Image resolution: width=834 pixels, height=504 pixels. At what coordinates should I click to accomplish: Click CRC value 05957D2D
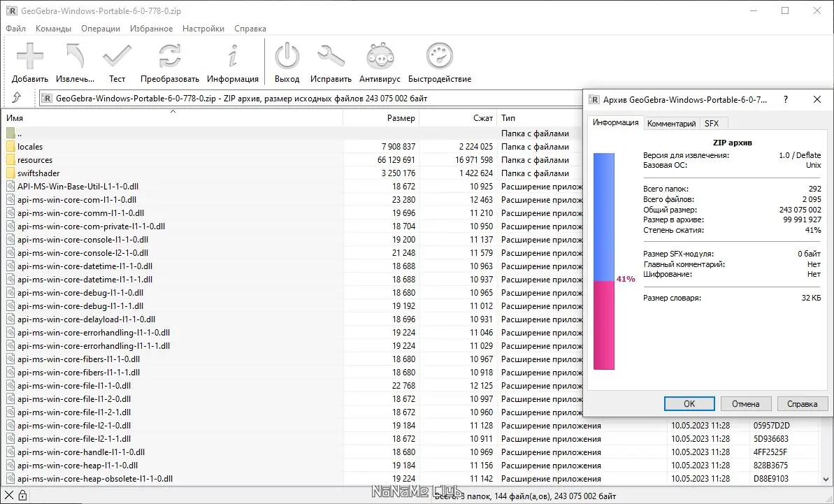[x=771, y=425]
